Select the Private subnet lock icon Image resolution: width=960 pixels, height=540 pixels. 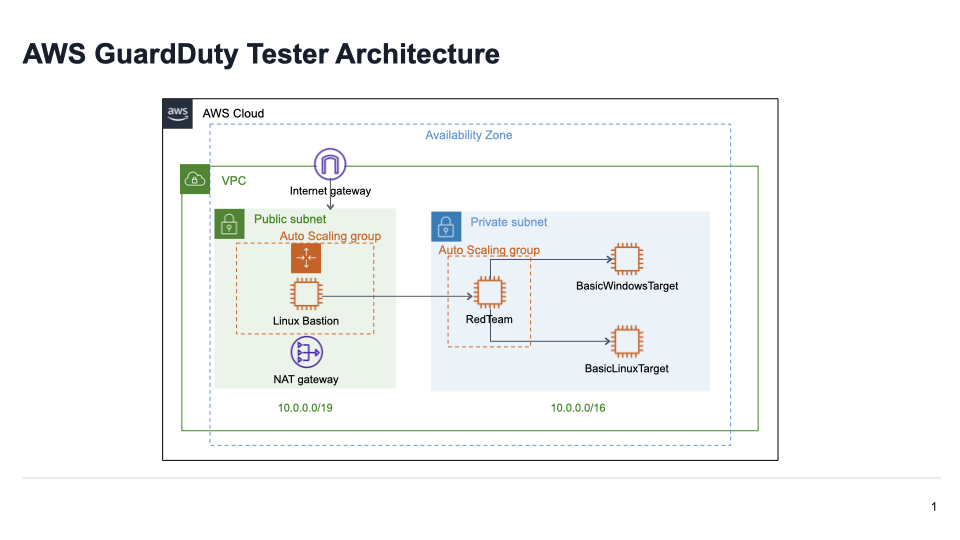tap(446, 227)
